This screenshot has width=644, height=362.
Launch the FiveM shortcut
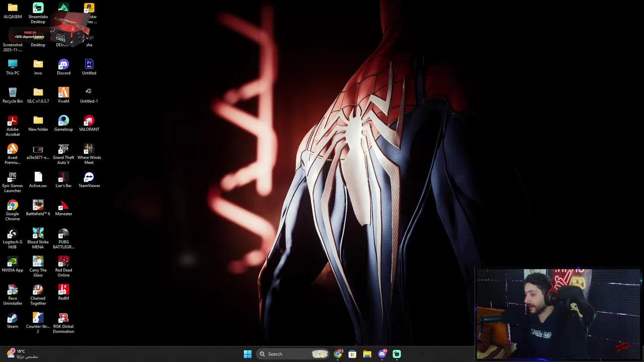[x=63, y=96]
